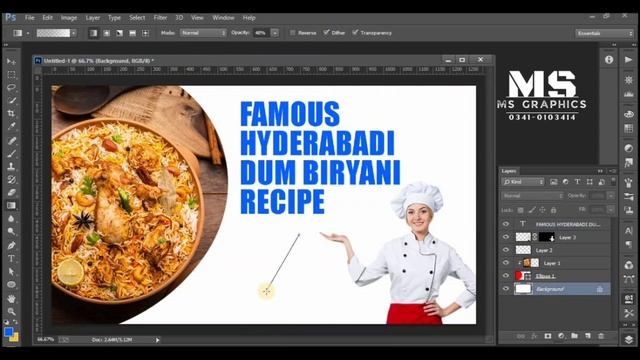Open the layer Fill dropdown arrow
This screenshot has height=360, width=640.
pyautogui.click(x=611, y=210)
